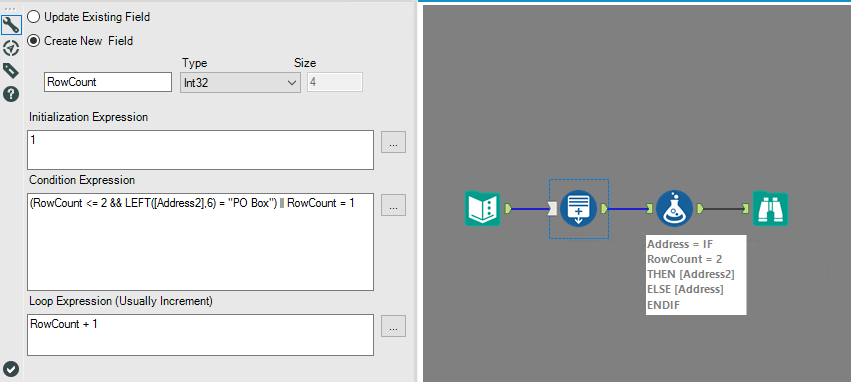Click inside the Initialization Expression box
This screenshot has width=851, height=382.
point(200,150)
